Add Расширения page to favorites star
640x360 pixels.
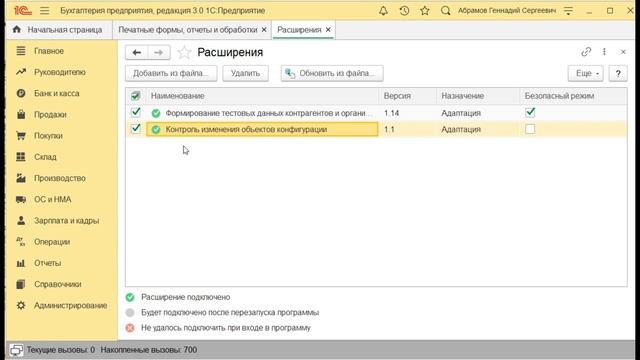184,52
